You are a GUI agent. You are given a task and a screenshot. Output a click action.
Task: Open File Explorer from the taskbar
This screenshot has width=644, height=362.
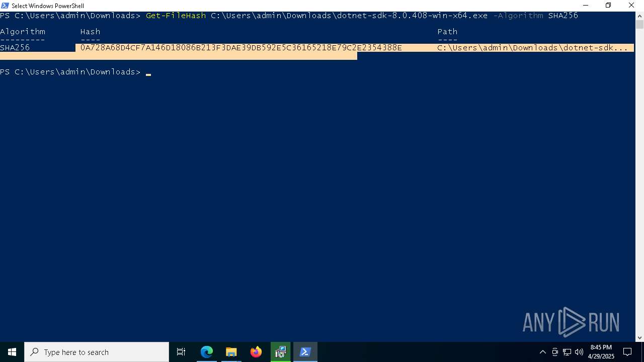231,352
